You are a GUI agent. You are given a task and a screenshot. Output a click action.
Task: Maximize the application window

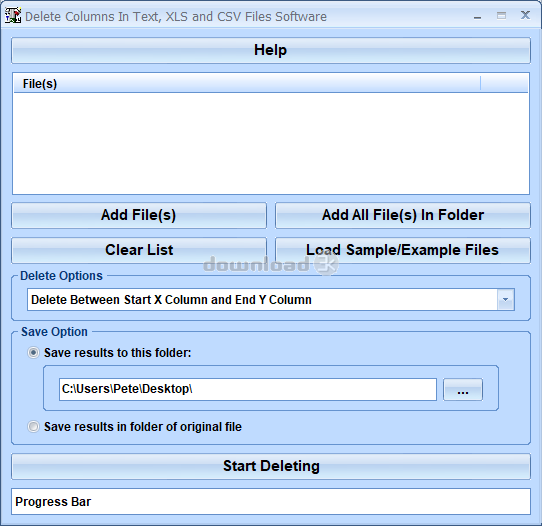tap(501, 16)
